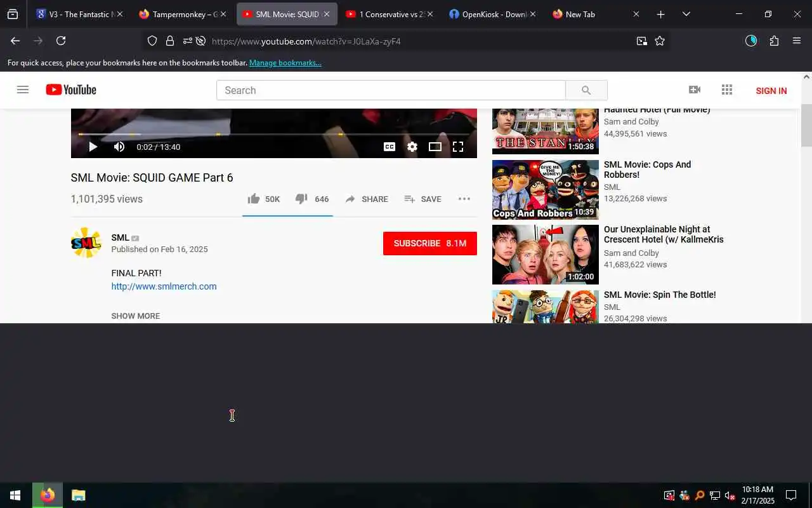The height and width of the screenshot is (508, 812).
Task: Open YouTube apps grid
Action: click(x=727, y=90)
